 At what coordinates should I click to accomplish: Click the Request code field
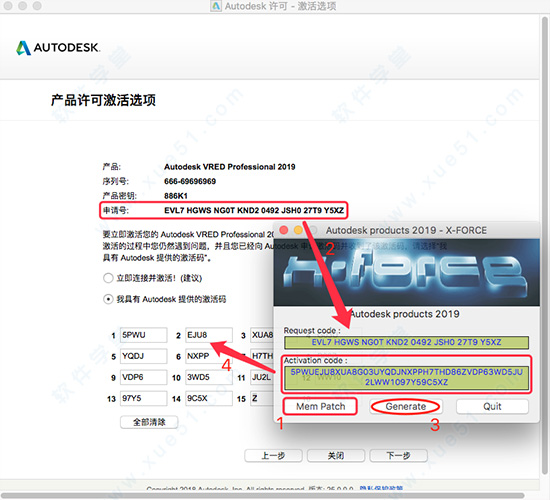pos(406,342)
